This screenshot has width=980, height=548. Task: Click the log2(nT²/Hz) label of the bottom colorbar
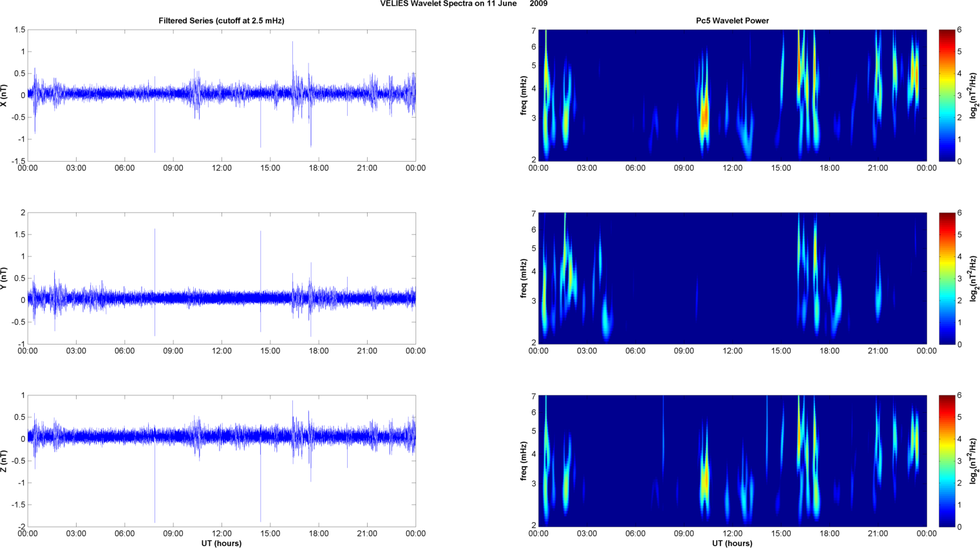coord(974,461)
